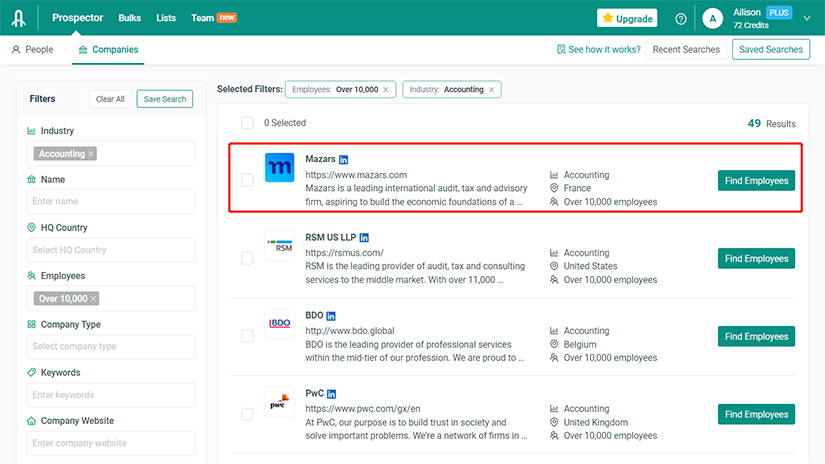Toggle the select-all results checkbox
Screen dimensions: 825x464
(x=247, y=123)
